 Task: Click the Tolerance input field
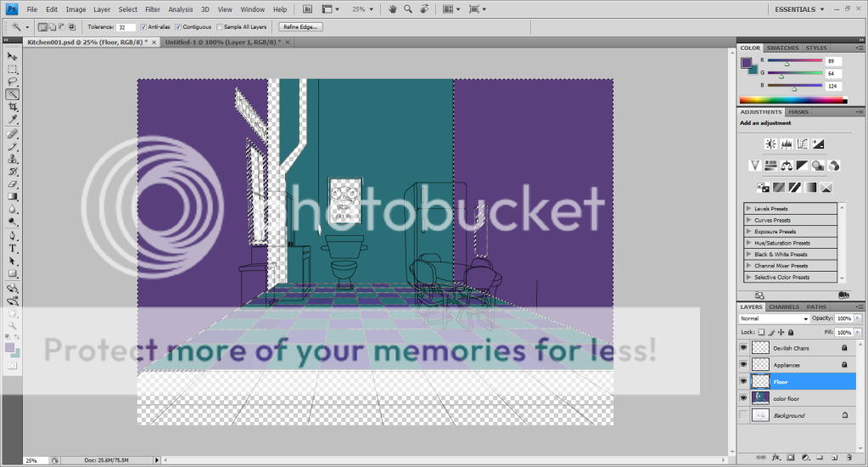pyautogui.click(x=126, y=27)
